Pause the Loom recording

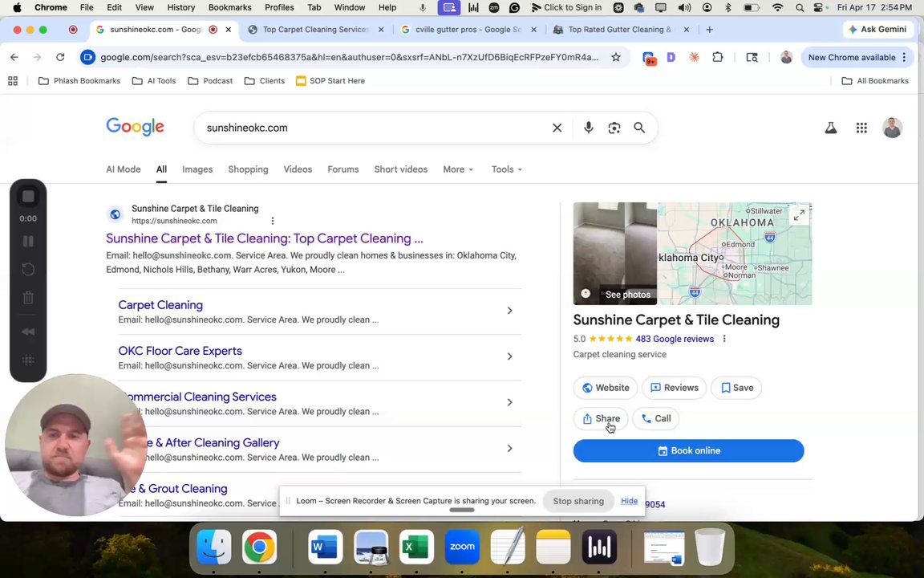(x=28, y=241)
